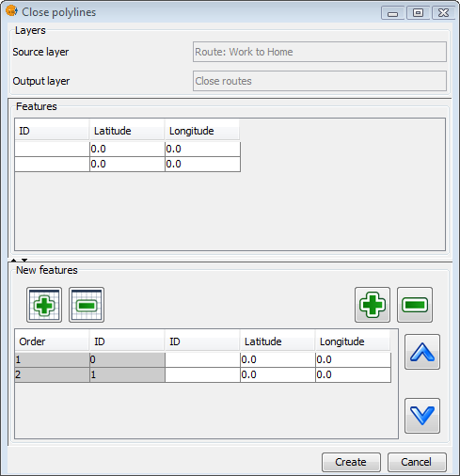Click first row Latitude cell in Features table
The width and height of the screenshot is (460, 476).
point(127,149)
